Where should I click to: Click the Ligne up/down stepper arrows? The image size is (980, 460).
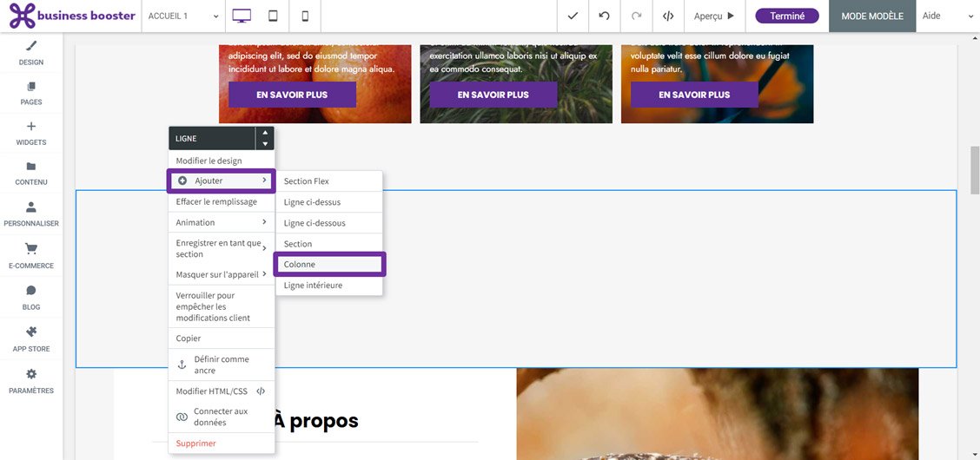tap(265, 138)
